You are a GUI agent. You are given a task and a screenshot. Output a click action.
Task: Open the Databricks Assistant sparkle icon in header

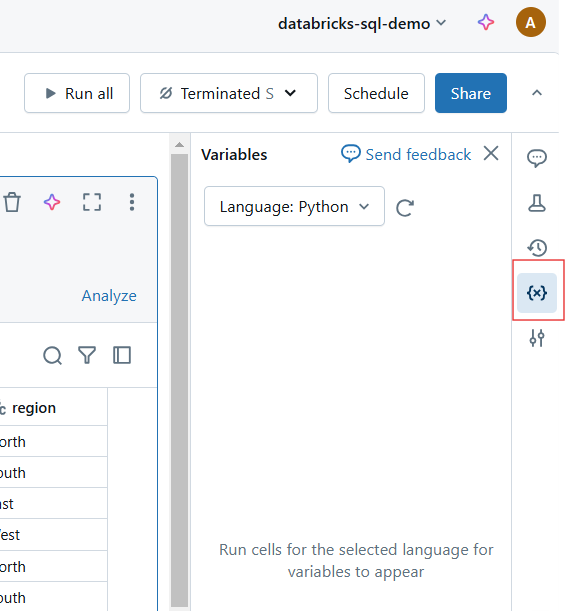[486, 22]
